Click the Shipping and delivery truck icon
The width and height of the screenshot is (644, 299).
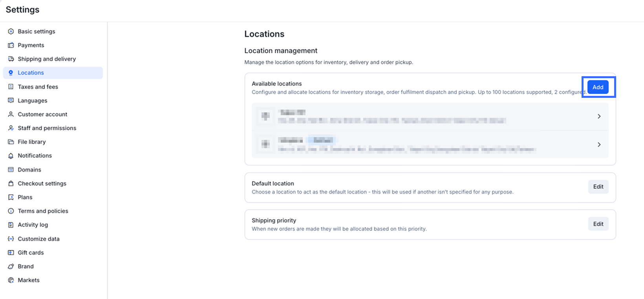point(11,59)
